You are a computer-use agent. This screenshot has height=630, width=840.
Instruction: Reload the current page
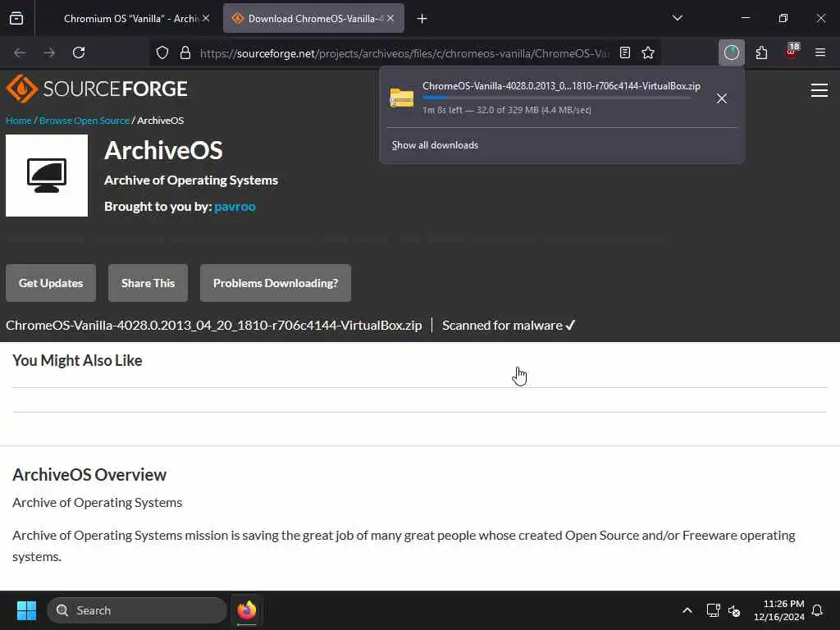tap(79, 52)
